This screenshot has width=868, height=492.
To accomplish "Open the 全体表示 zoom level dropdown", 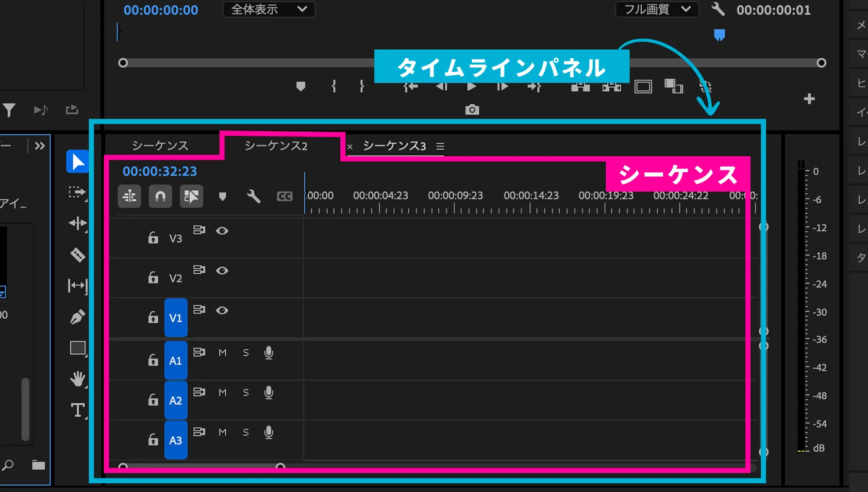I will tap(268, 9).
